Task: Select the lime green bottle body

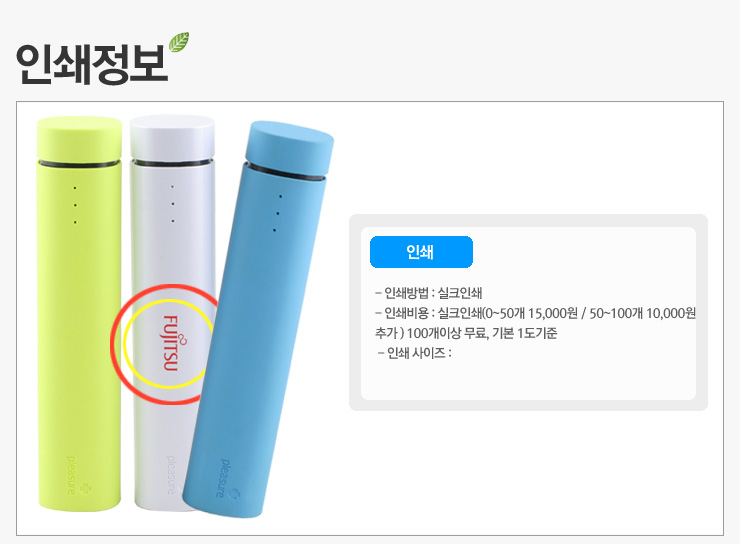Action: 79,336
